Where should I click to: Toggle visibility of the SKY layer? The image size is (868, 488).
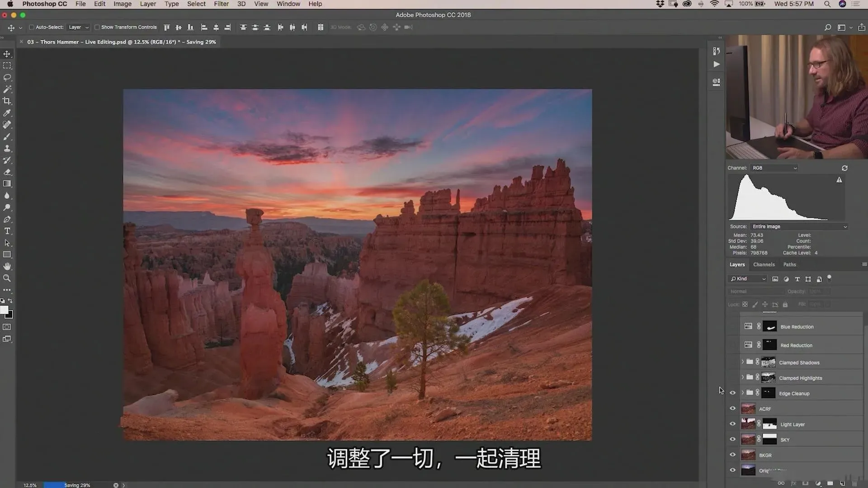[733, 439]
